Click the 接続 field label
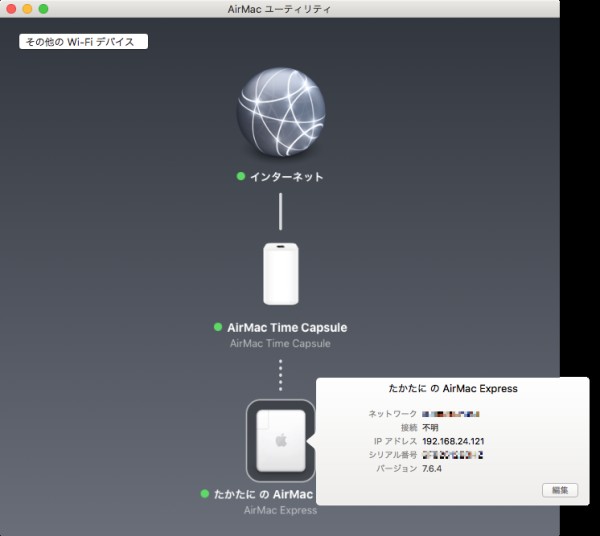Image resolution: width=600 pixels, height=536 pixels. (409, 427)
